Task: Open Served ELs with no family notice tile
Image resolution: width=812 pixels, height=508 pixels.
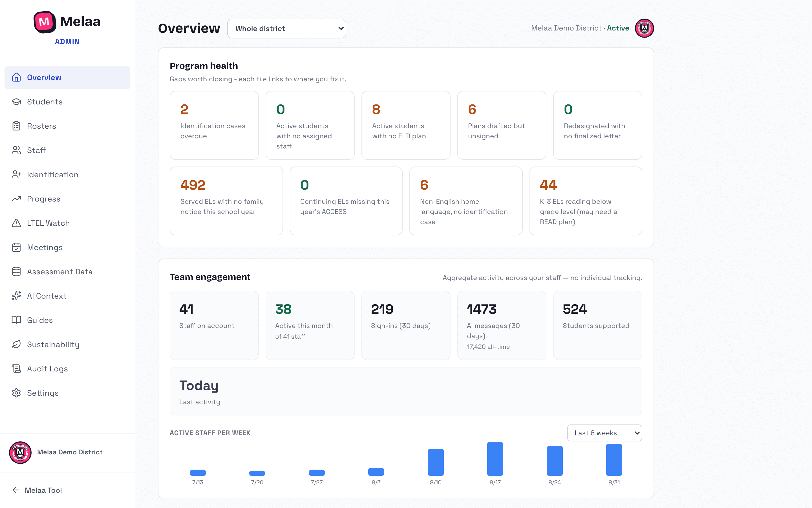Action: point(226,201)
